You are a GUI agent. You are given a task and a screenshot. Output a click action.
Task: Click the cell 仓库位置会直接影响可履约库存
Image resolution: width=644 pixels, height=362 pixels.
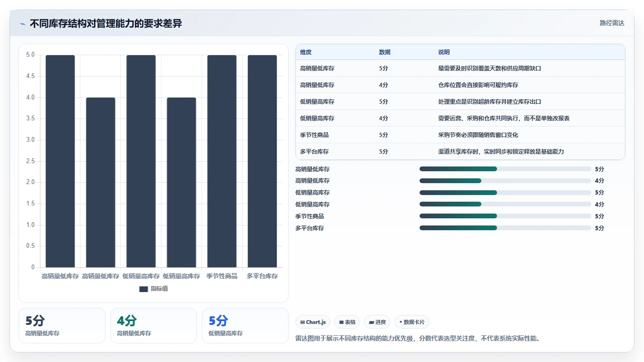point(478,85)
